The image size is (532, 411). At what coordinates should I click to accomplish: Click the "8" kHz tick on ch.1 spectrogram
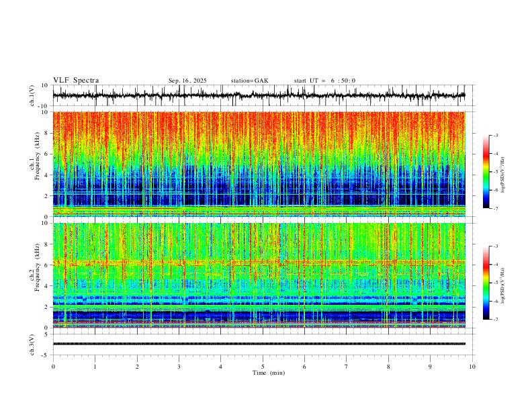46,133
